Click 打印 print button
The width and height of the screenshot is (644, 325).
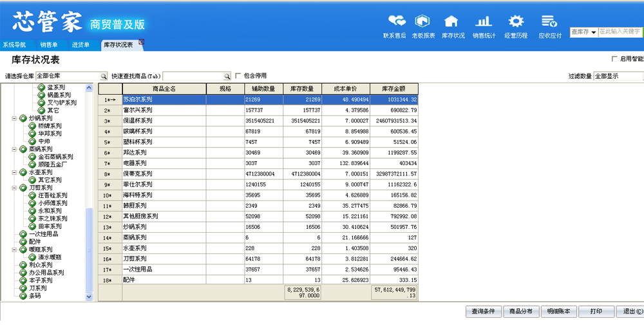coord(596,311)
